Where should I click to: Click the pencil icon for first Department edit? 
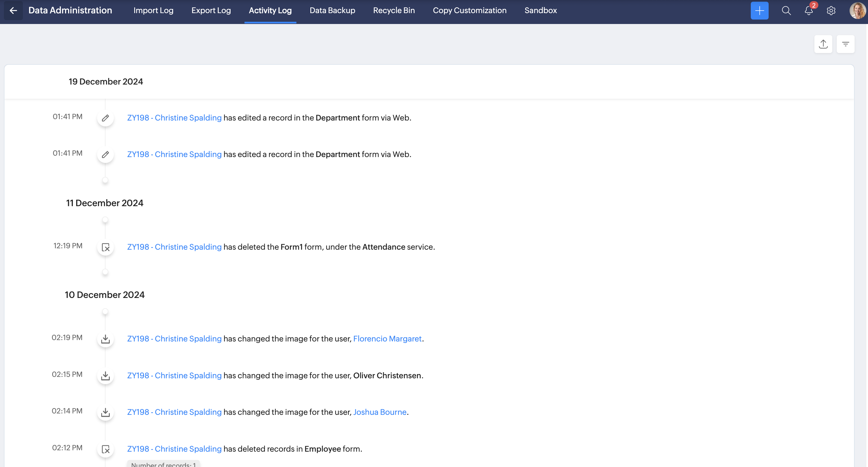coord(105,118)
